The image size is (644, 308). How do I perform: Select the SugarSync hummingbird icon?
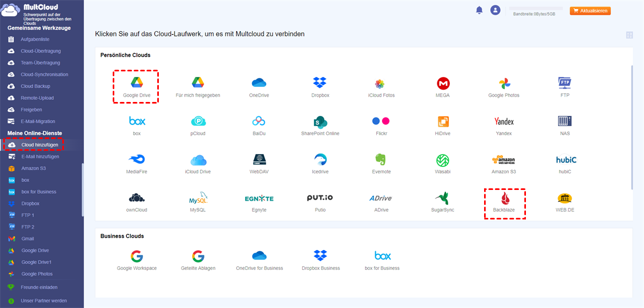pos(443,198)
